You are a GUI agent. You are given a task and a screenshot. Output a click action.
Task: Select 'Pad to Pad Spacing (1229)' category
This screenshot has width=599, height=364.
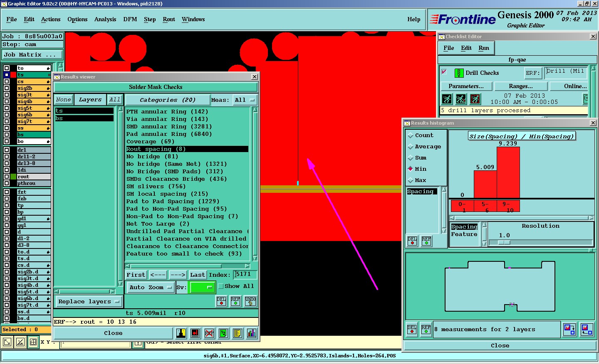[x=173, y=202]
